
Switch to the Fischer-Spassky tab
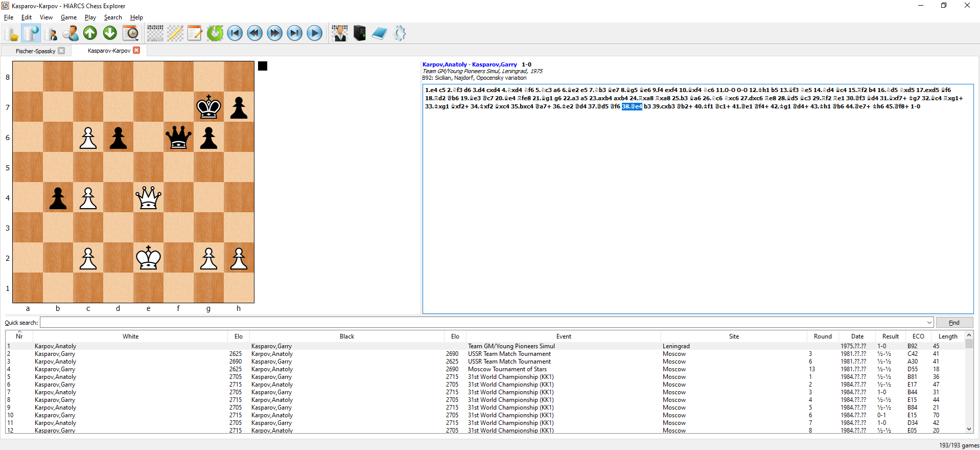(35, 51)
